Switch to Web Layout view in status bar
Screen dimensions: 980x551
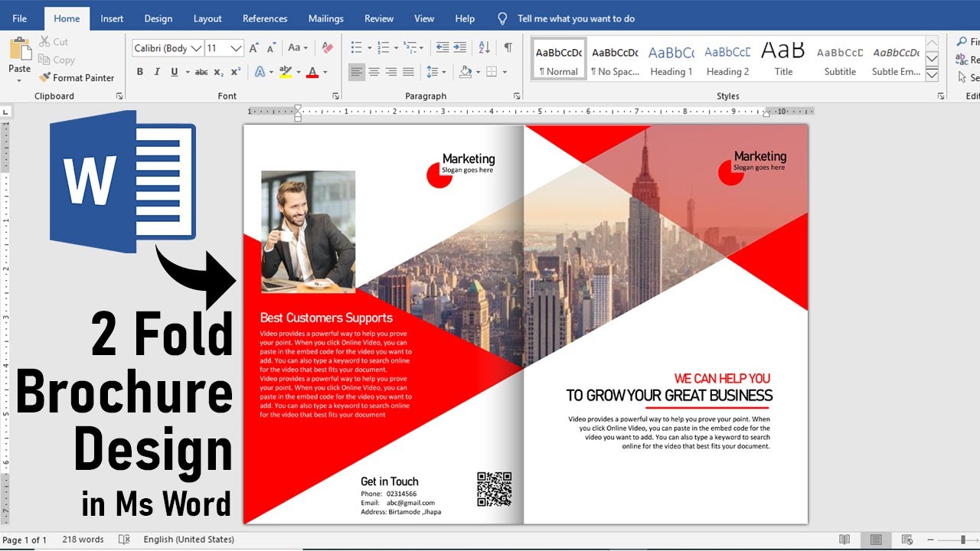(907, 540)
